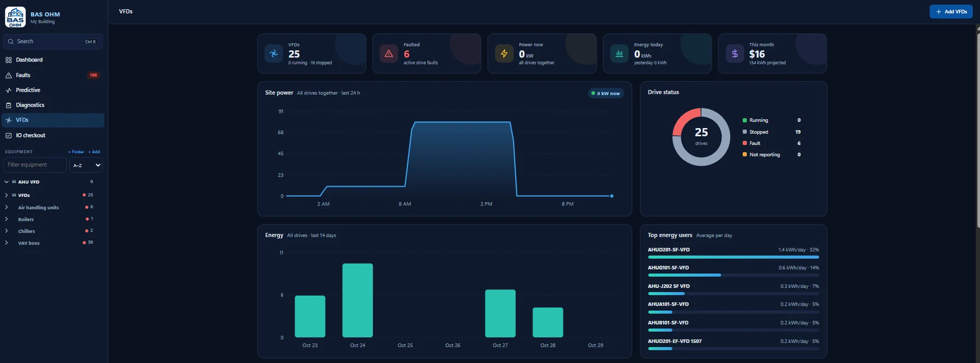Click the Oct 28 energy bar
Screen dimensions: 980x363
pyautogui.click(x=548, y=323)
